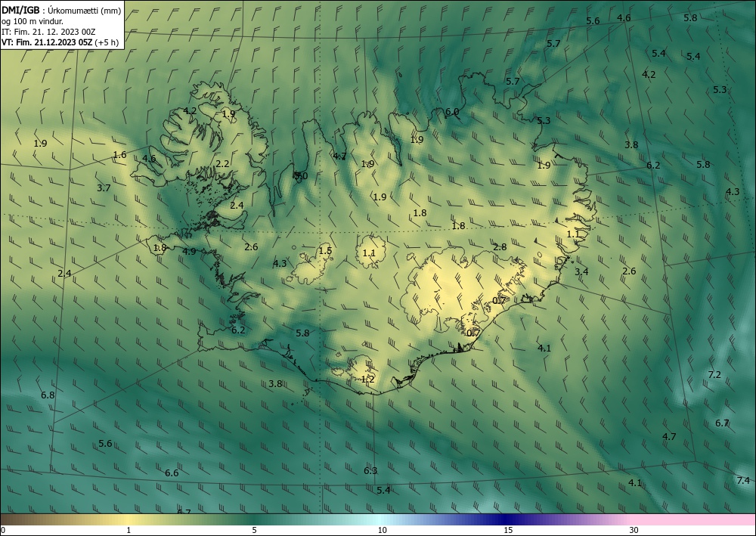The image size is (756, 536).
Task: Click the 3.7 precipitation value
Action: click(104, 188)
